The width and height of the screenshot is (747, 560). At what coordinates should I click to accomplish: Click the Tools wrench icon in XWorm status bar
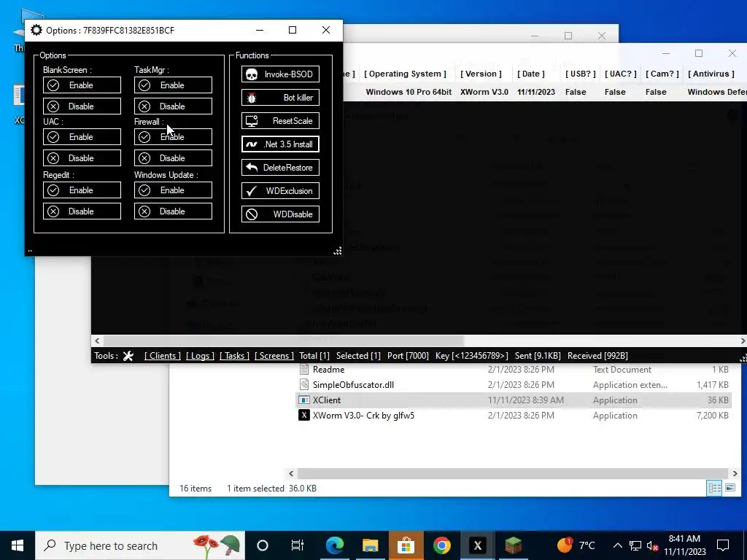point(128,356)
